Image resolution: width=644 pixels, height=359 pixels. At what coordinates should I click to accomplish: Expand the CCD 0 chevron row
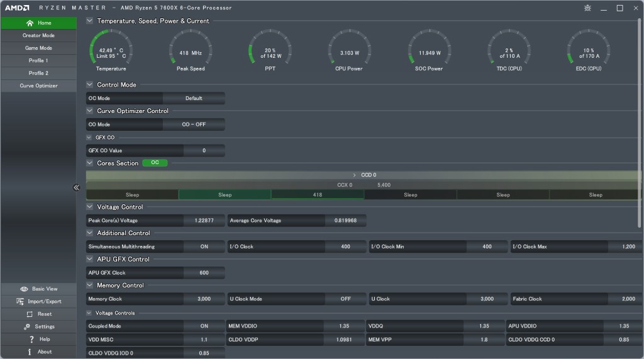pos(355,175)
